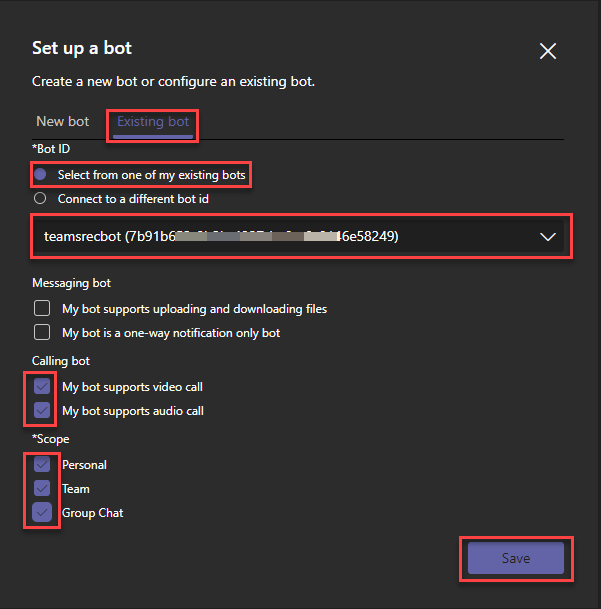Screen dimensions: 601x609
Task: Toggle the Team scope checkbox
Action: pos(42,488)
